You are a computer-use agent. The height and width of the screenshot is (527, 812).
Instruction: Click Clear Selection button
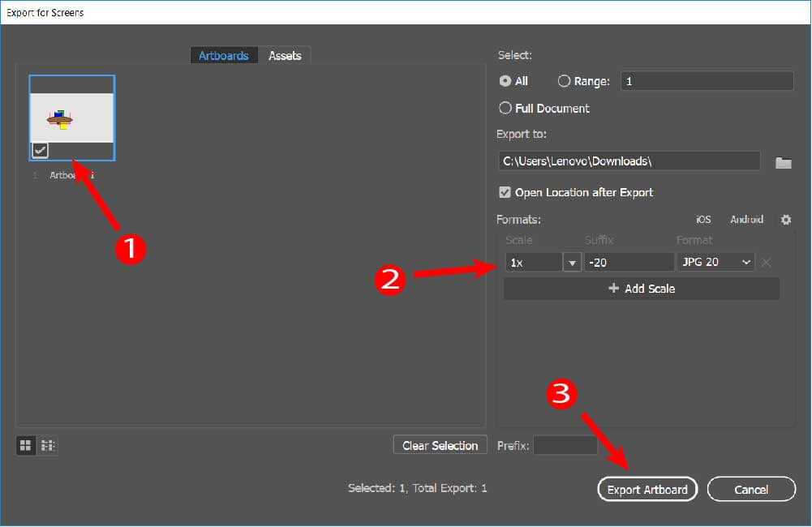pos(440,445)
